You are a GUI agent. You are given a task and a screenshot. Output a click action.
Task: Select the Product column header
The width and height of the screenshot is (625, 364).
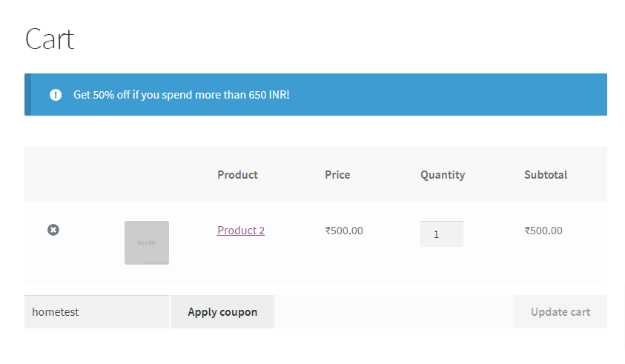[237, 175]
